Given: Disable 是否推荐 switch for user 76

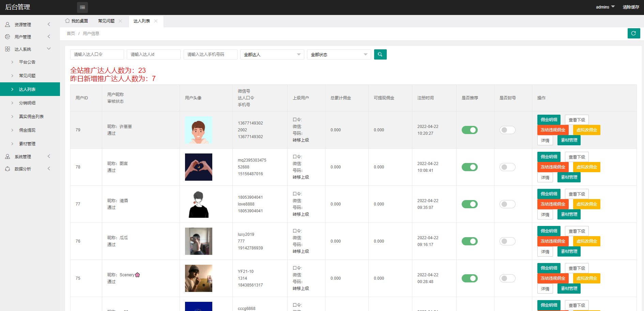Looking at the screenshot, I should click(x=469, y=241).
